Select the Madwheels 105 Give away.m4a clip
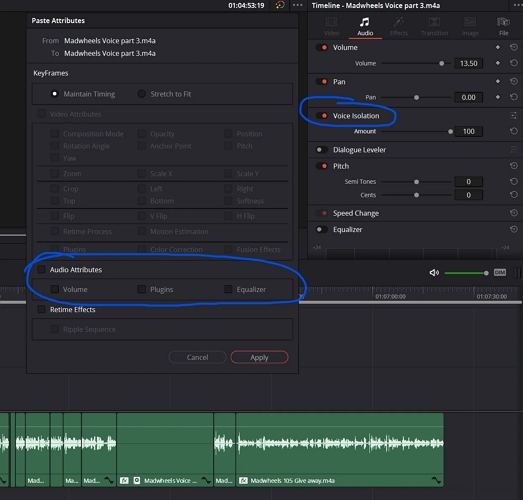 tap(340, 449)
